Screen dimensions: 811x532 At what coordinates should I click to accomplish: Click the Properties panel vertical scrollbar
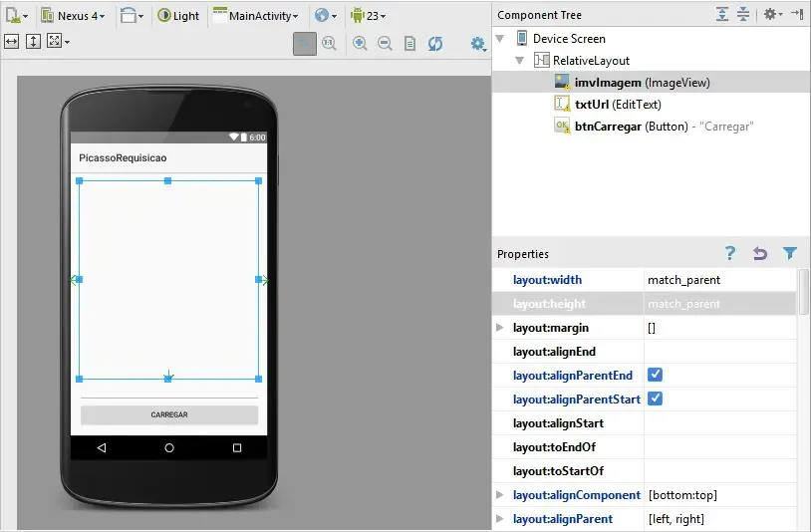(x=803, y=291)
